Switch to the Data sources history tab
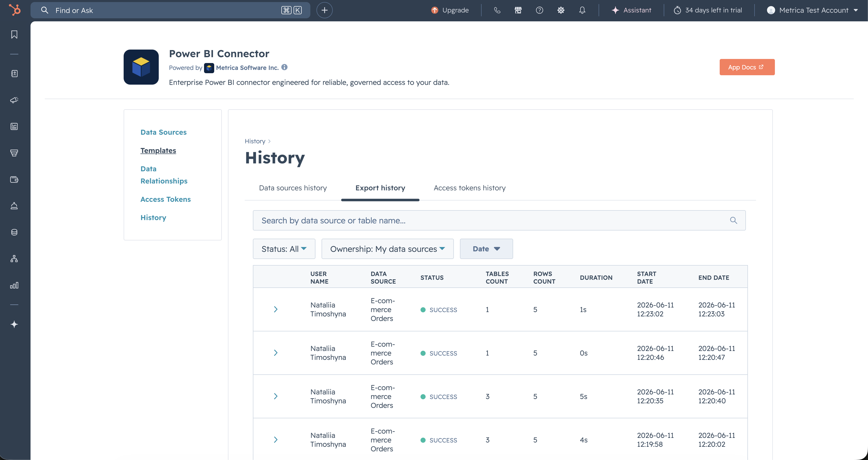 tap(293, 188)
